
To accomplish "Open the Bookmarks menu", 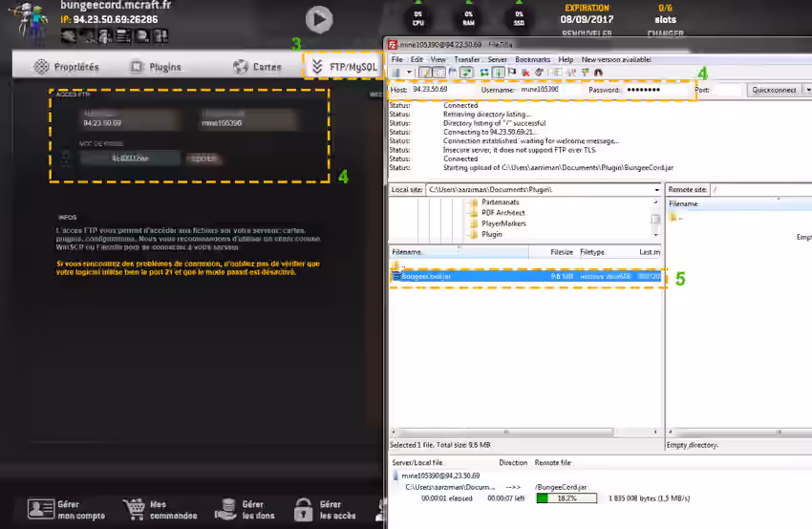I will (x=532, y=59).
